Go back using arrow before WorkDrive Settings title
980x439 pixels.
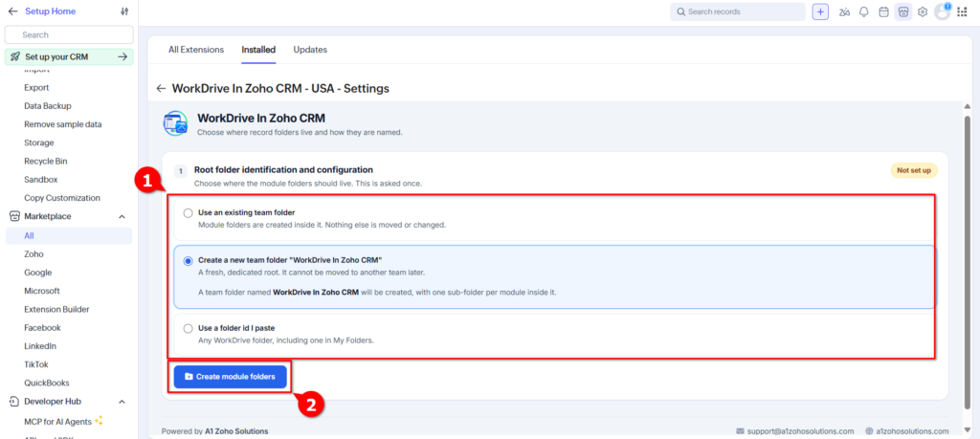pos(161,89)
